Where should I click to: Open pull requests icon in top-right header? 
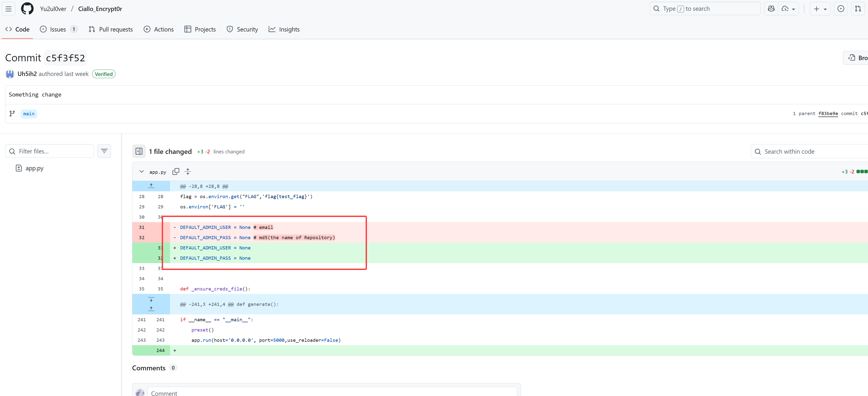(858, 9)
